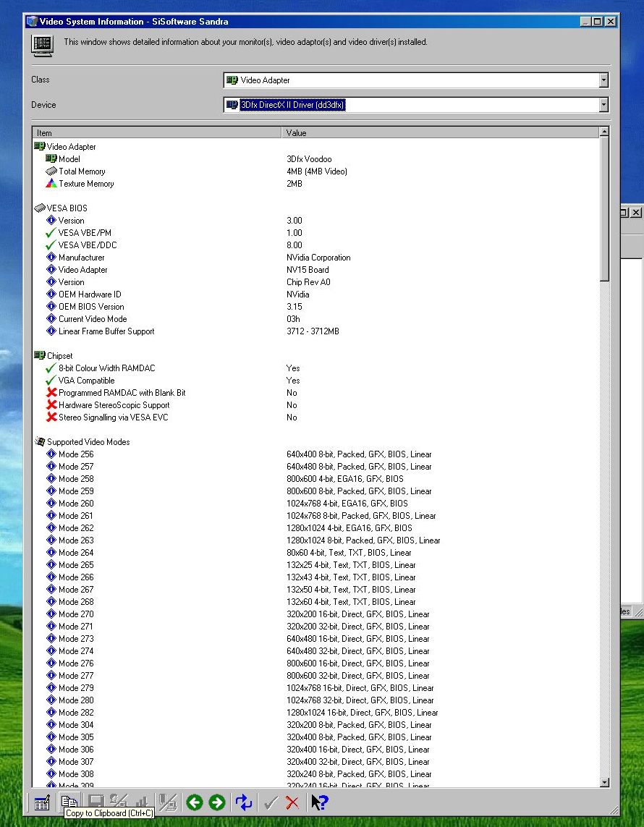
Task: Click the Item column header
Action: coord(156,133)
